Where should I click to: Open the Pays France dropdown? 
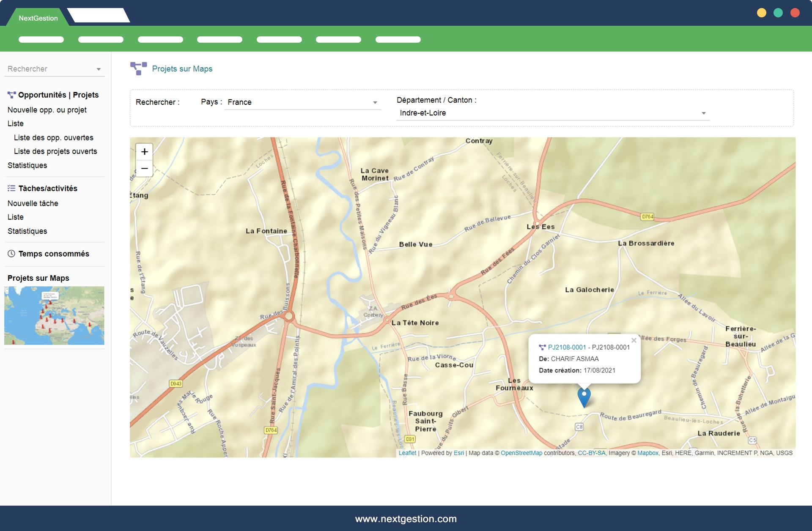pyautogui.click(x=302, y=102)
